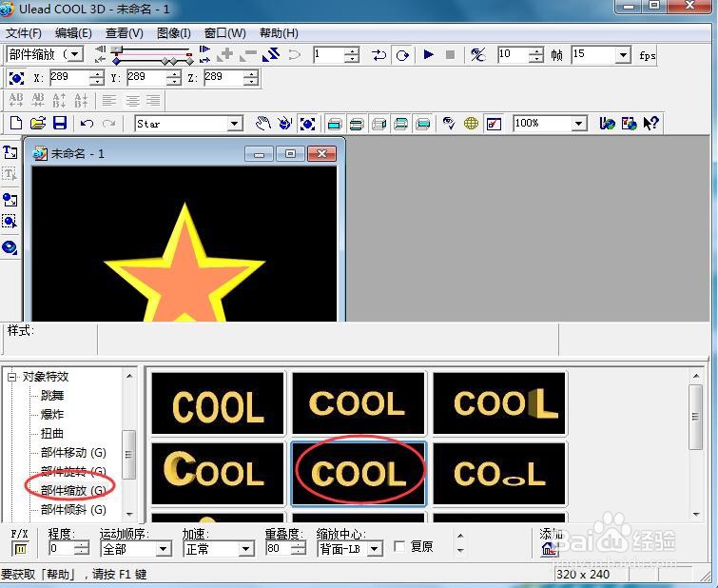This screenshot has width=718, height=588.
Task: Select 部件倾斜 (G) in the tree
Action: 73,510
